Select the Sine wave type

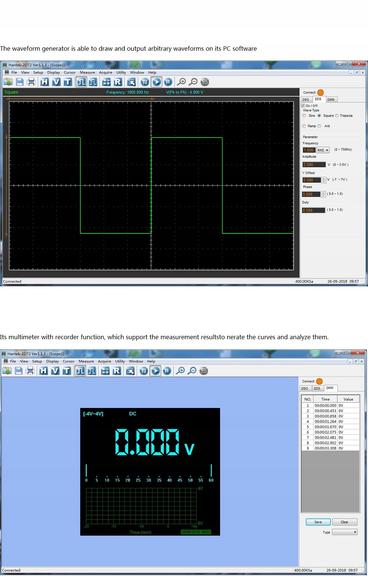click(304, 116)
